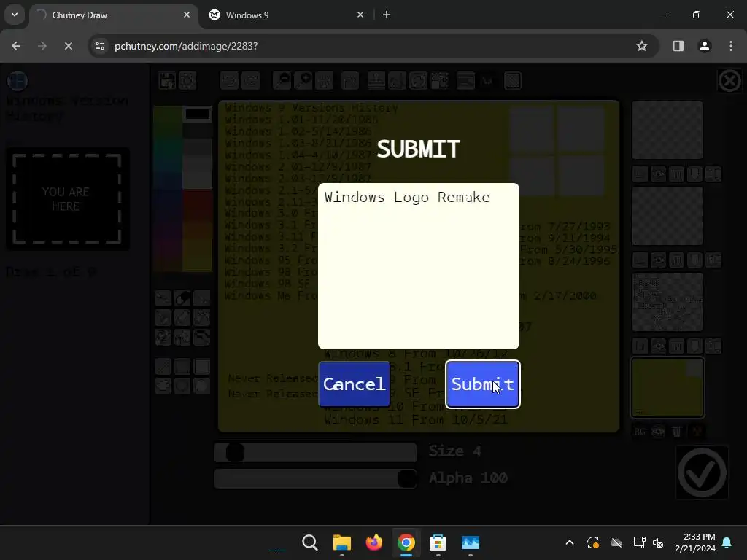View site information icon in address bar
747x560 pixels.
coord(99,46)
